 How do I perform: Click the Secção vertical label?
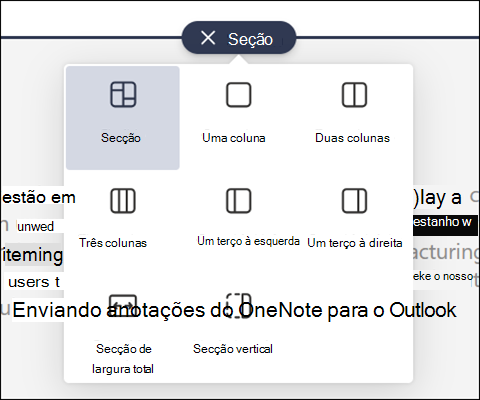click(233, 349)
